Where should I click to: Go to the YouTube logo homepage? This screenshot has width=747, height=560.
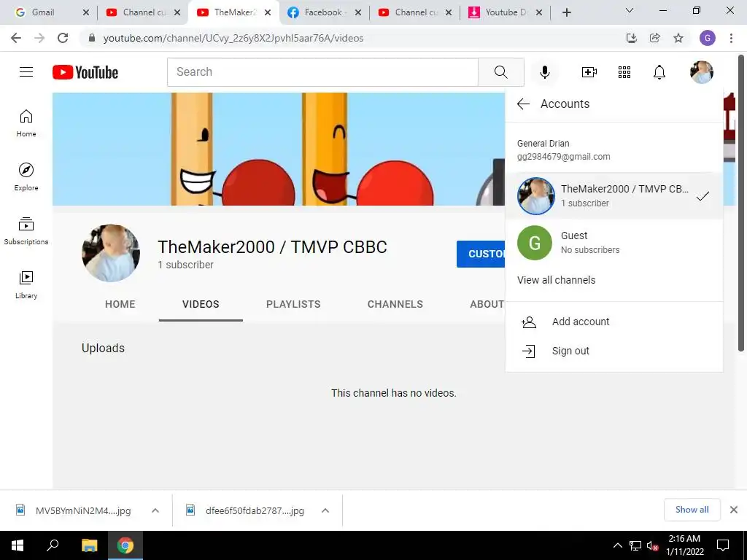coord(85,72)
